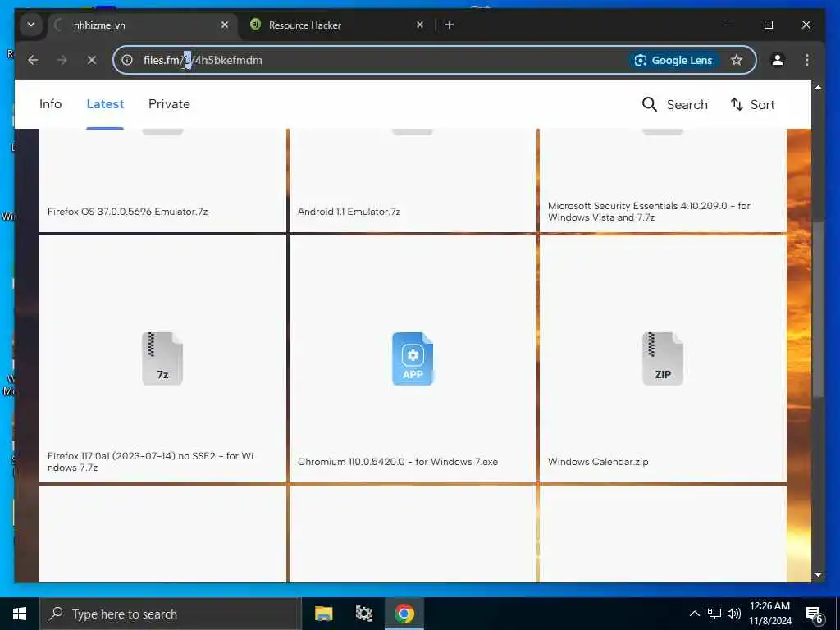Switch to the Resource Hacker tab
Screen dimensions: 840x630
(x=336, y=25)
